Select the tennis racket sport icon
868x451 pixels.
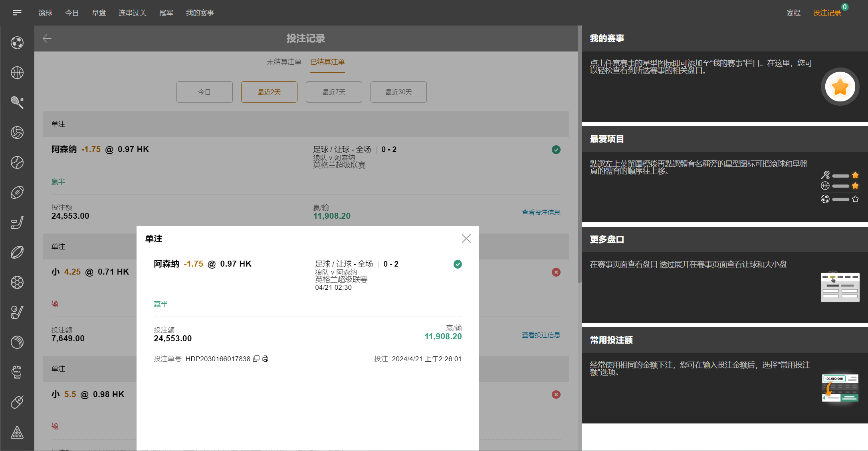coord(17,103)
